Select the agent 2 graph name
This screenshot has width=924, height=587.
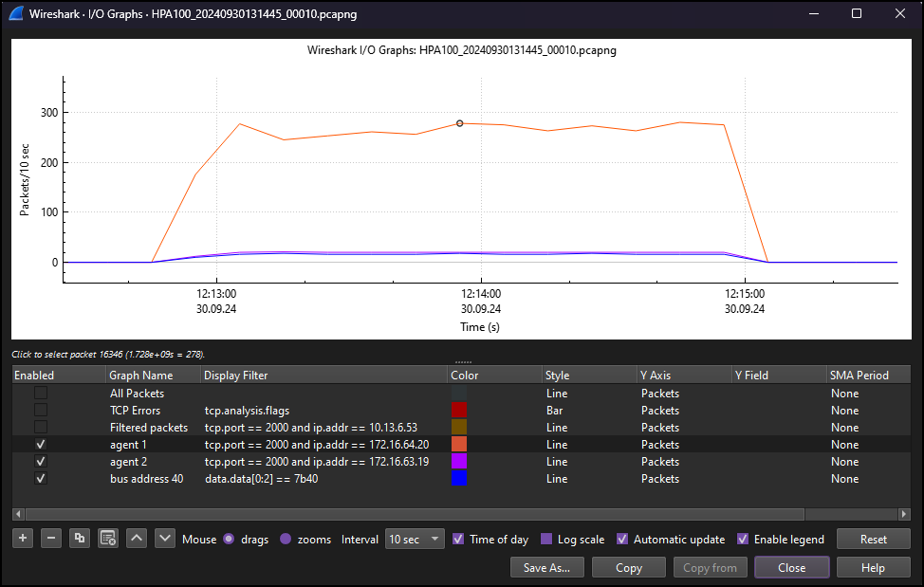coord(128,462)
